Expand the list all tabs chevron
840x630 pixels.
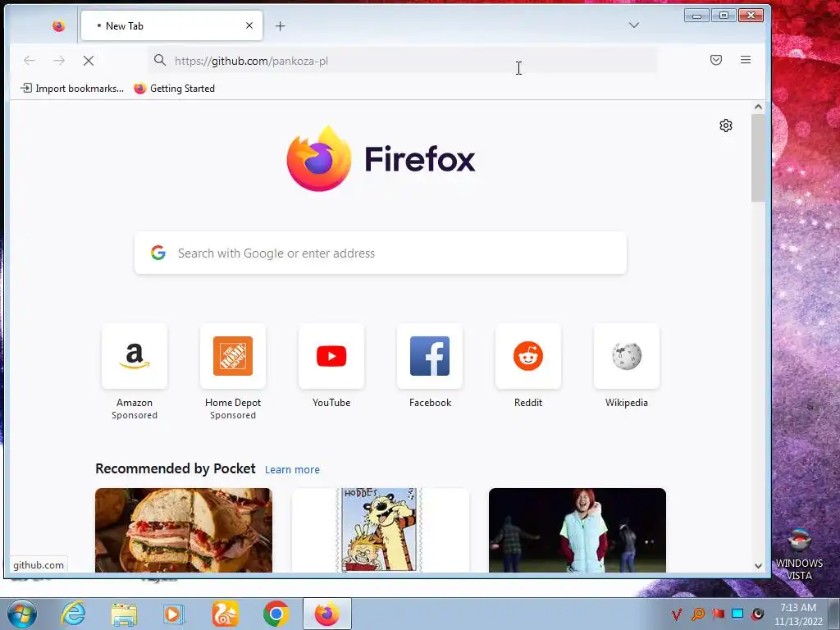pos(634,25)
